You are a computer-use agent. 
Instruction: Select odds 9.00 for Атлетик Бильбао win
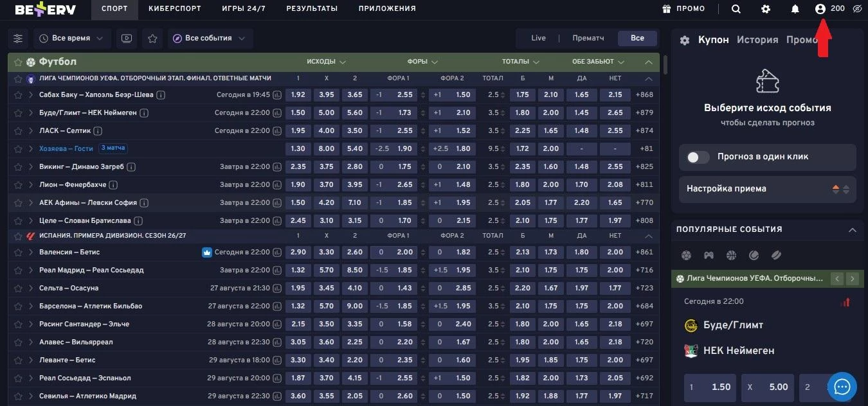pos(355,306)
